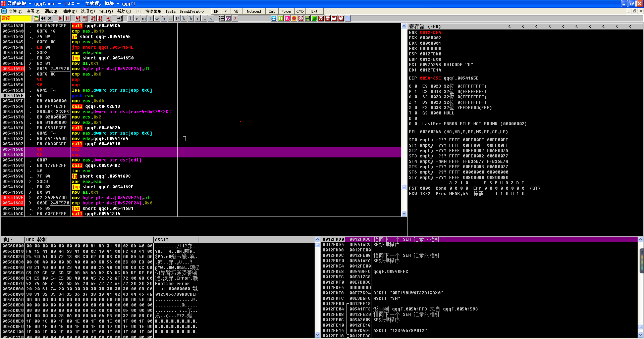Screen dimensions: 644x339
Task: Open help with the red question mark icon
Action: 235,18
